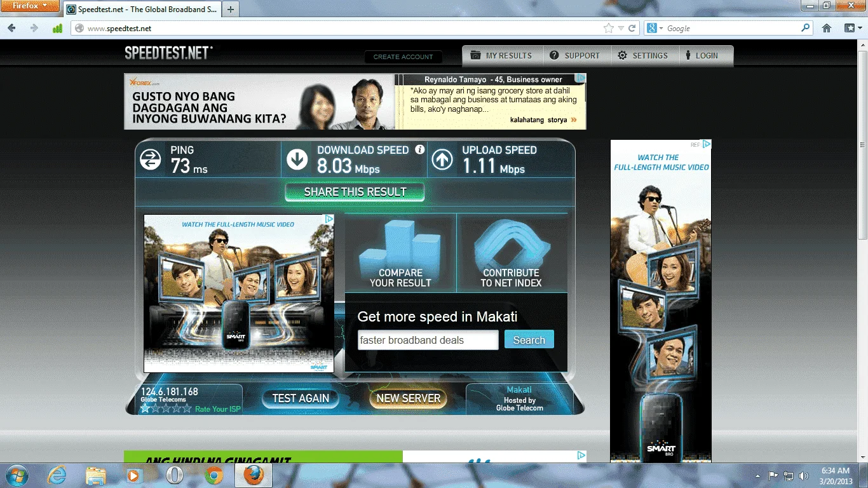Open Windows Media Player from the taskbar
This screenshot has width=868, height=488.
click(x=133, y=475)
